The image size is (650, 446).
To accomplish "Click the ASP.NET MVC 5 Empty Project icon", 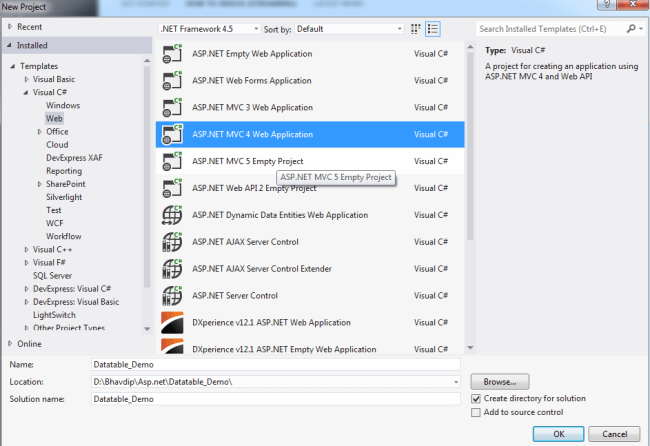I will point(172,161).
